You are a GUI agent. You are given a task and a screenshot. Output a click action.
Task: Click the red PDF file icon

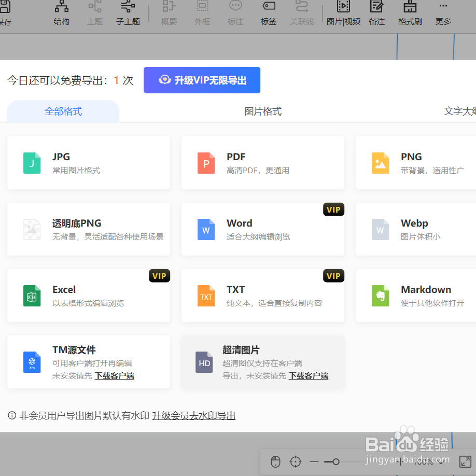206,163
